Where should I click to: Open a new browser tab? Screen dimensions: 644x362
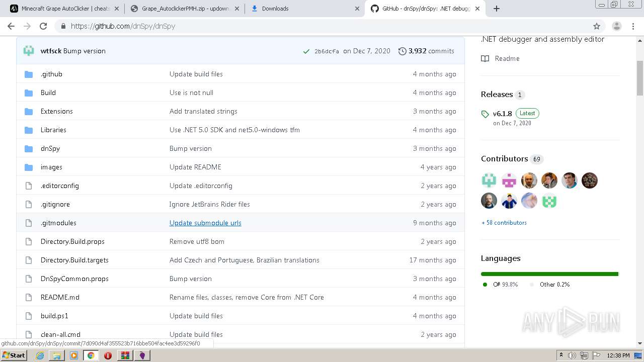click(496, 9)
